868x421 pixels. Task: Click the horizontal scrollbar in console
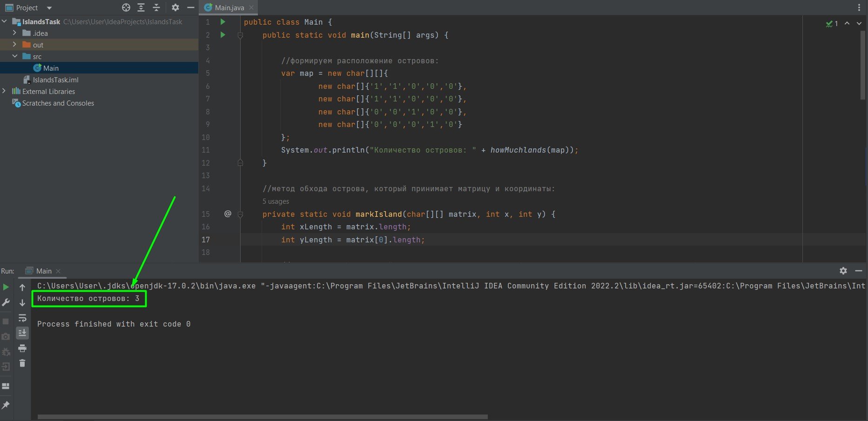262,417
